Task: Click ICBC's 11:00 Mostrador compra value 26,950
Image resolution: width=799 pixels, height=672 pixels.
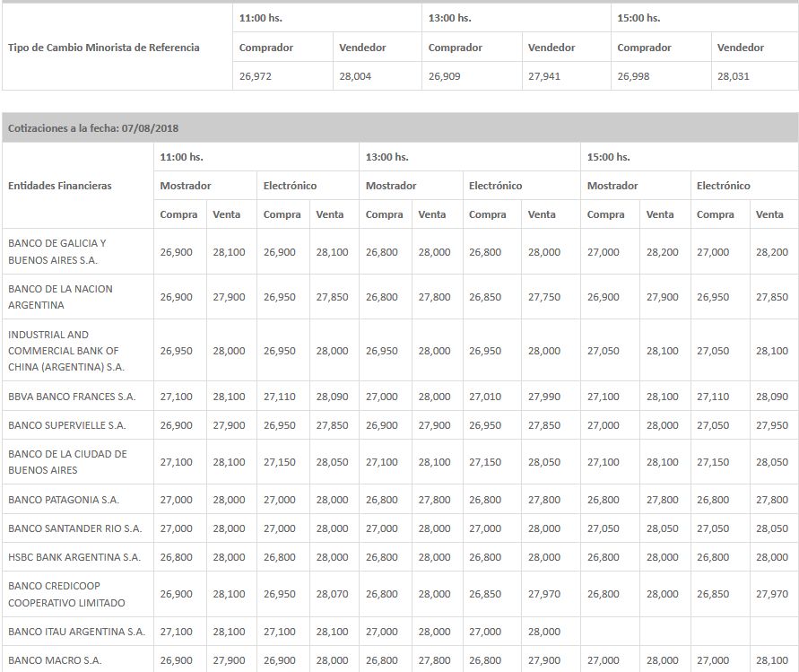Action: coord(176,352)
